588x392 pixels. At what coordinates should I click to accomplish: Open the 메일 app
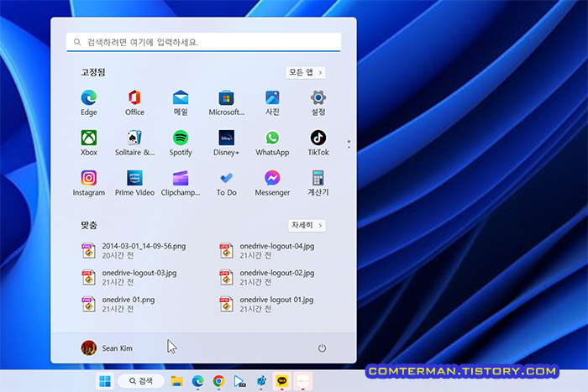coord(181,102)
